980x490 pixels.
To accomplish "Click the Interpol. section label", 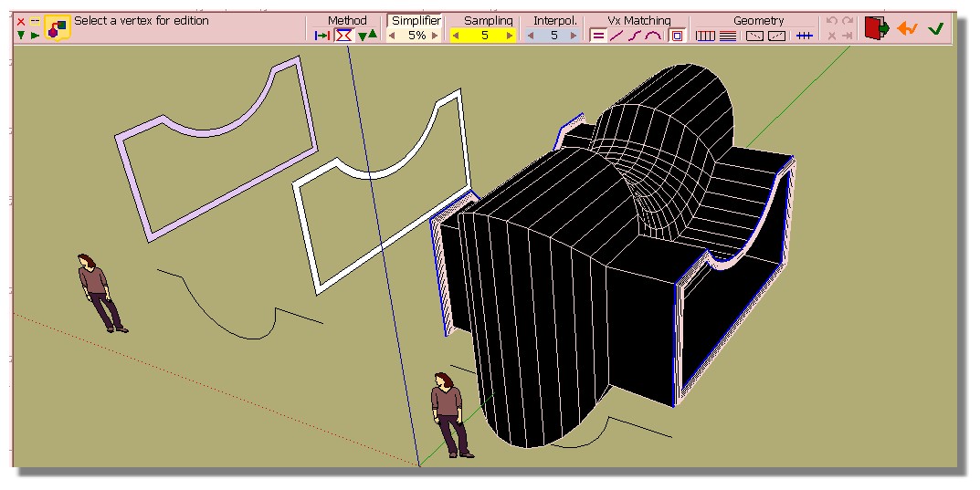I will [555, 21].
